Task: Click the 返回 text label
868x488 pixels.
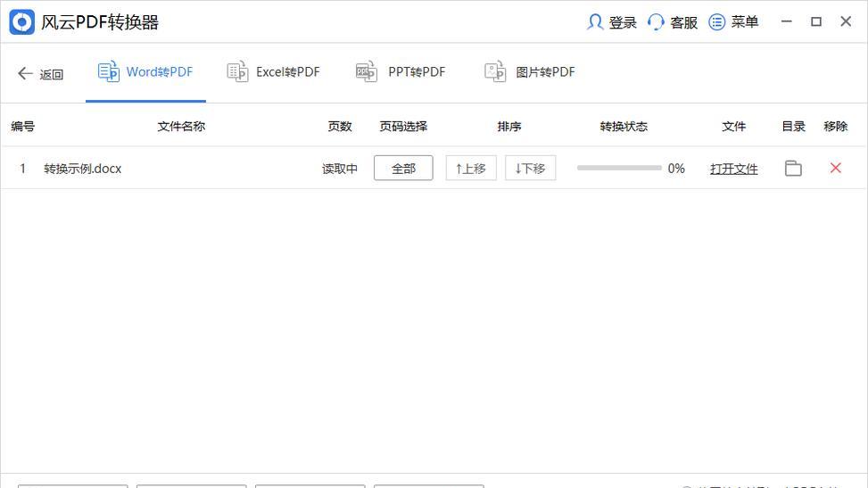Action: [x=52, y=74]
